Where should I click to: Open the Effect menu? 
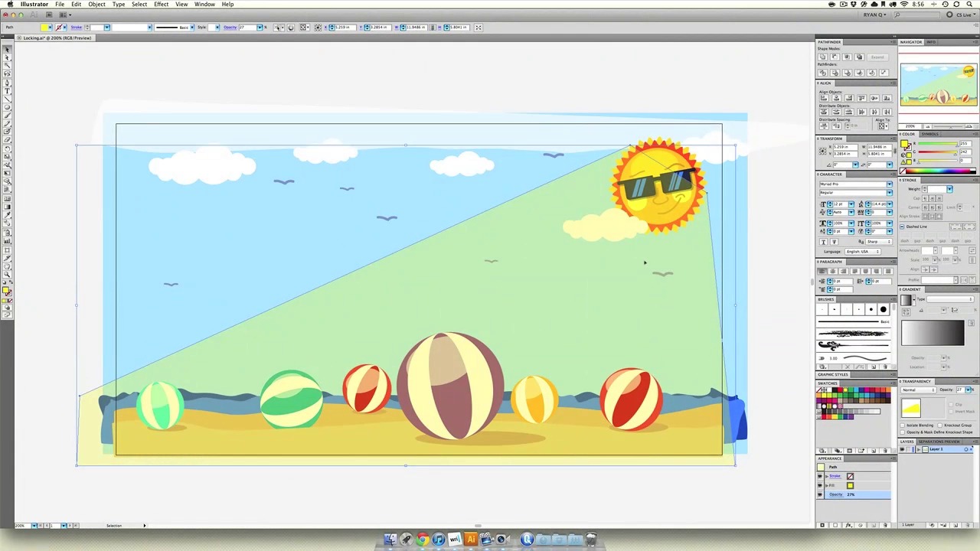[161, 4]
